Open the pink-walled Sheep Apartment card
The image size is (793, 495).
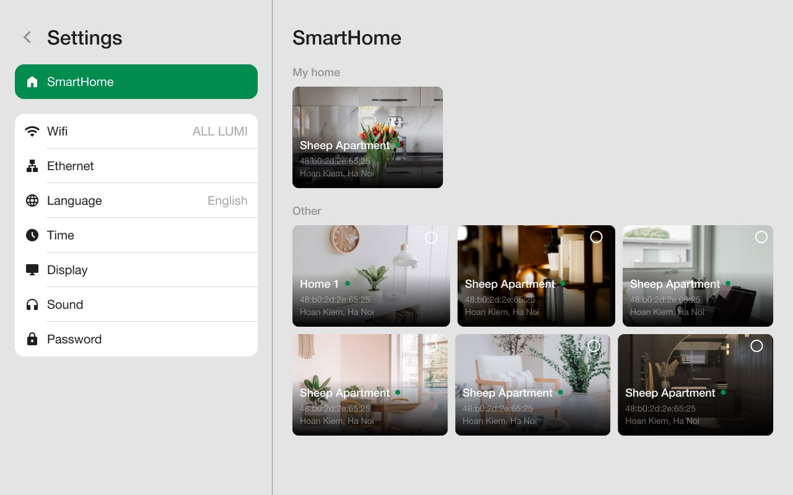pos(370,385)
